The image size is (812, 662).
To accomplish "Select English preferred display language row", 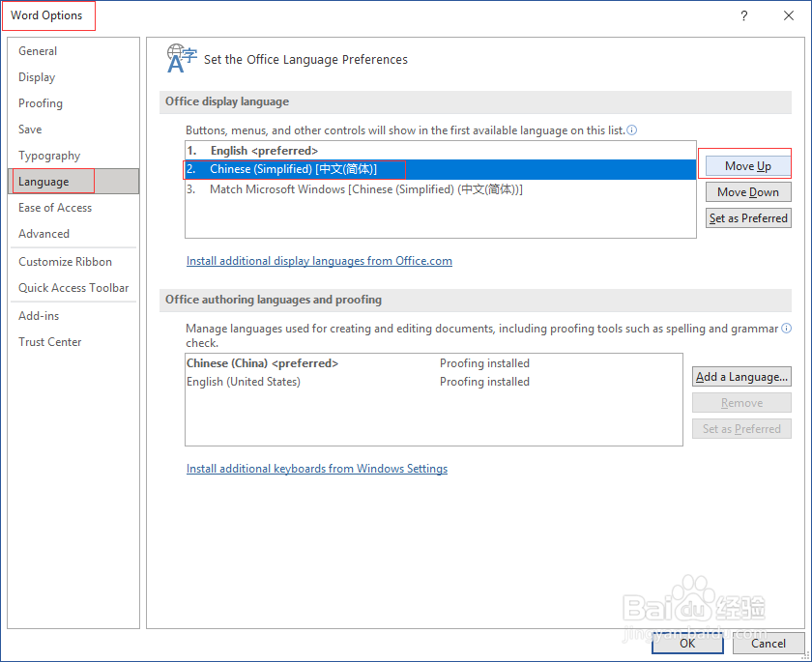I will coord(440,151).
